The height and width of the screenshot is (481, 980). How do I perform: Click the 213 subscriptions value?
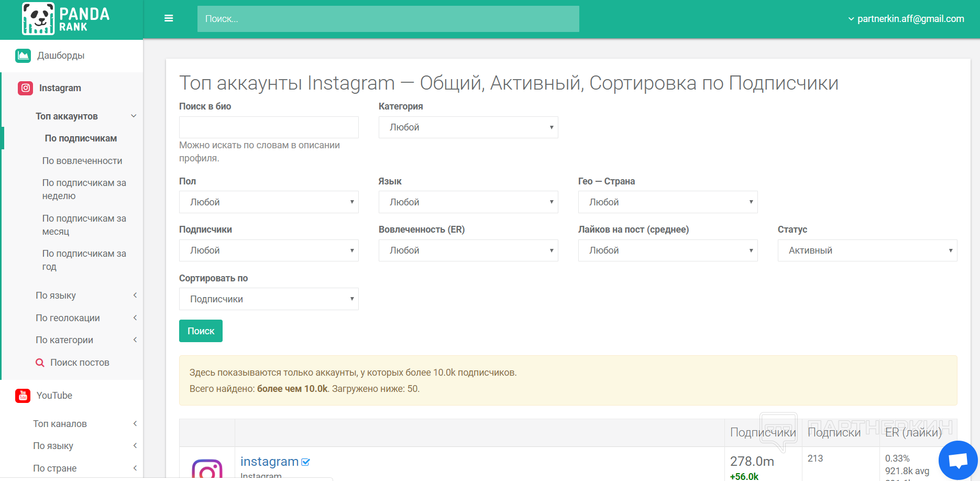[815, 458]
